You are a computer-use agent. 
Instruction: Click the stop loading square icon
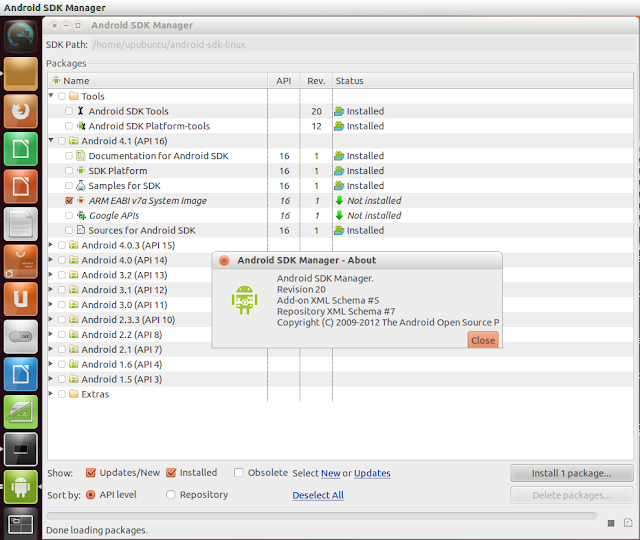[x=611, y=523]
